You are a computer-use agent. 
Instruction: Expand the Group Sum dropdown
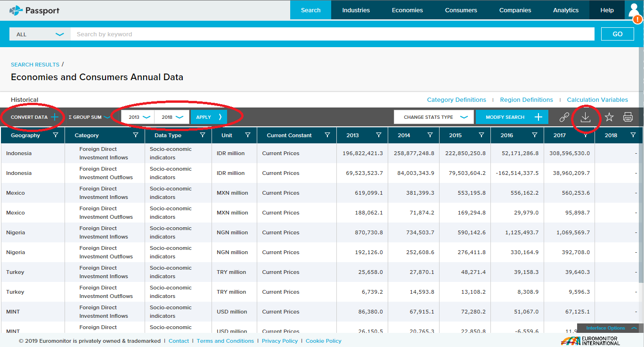click(90, 117)
